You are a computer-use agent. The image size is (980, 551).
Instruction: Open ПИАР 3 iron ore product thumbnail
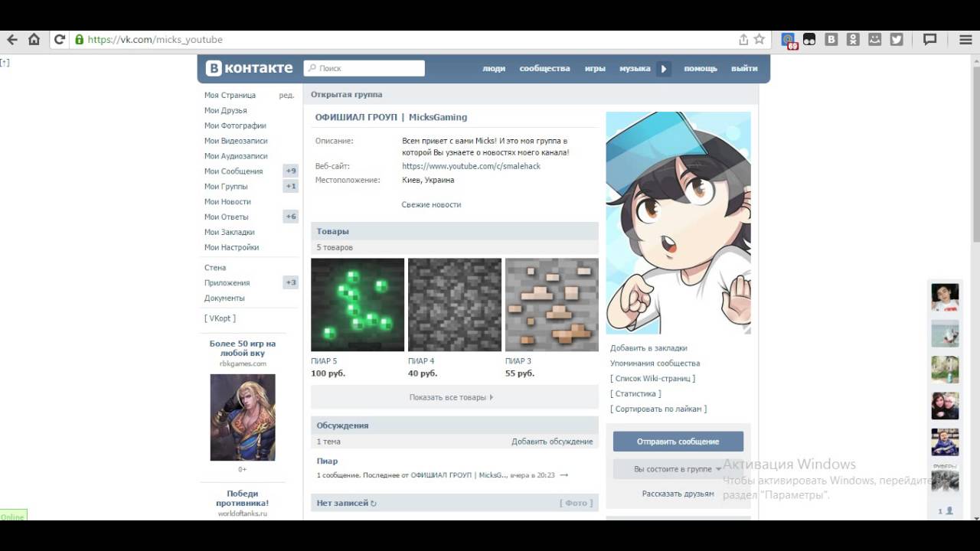[552, 305]
